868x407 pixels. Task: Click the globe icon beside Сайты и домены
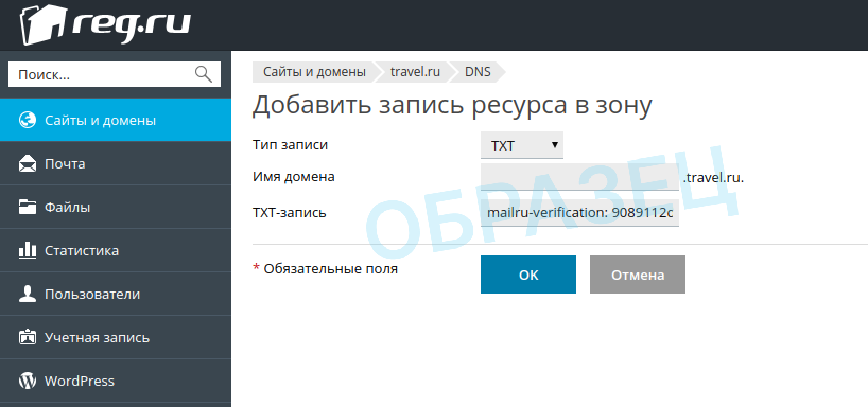click(x=27, y=120)
